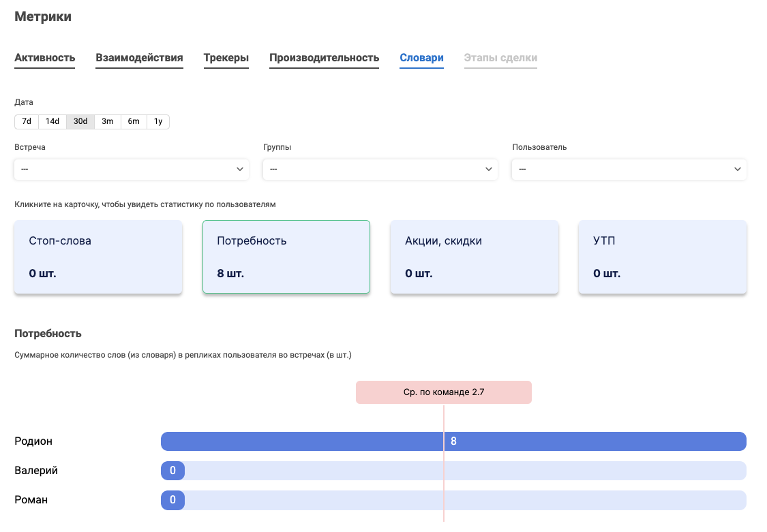Select the 1y date range
The image size is (767, 532).
158,121
